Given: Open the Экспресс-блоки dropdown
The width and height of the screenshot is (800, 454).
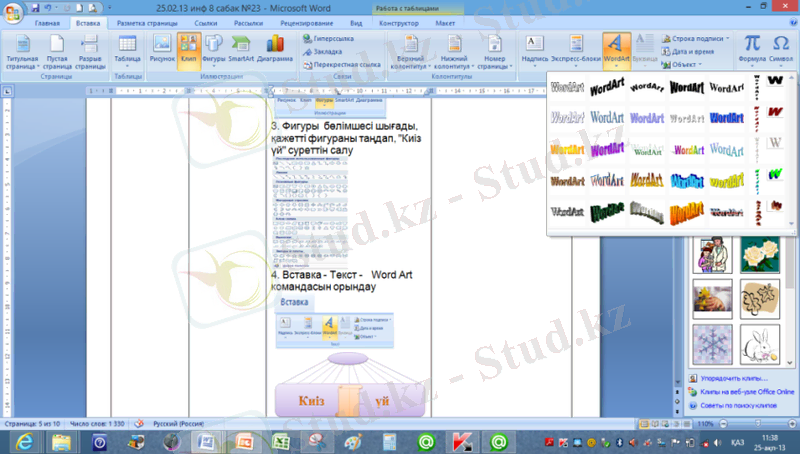Looking at the screenshot, I should coord(574,50).
